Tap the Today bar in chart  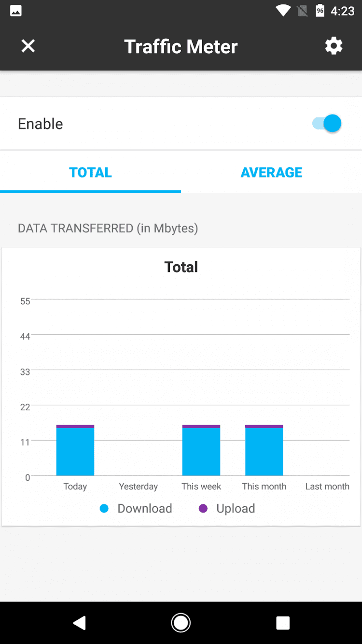(75, 451)
